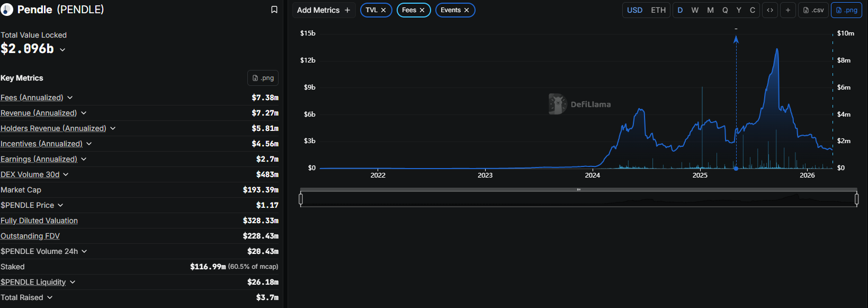Image resolution: width=868 pixels, height=308 pixels.
Task: Click the bookmark icon next to Pendle
Action: click(x=274, y=10)
